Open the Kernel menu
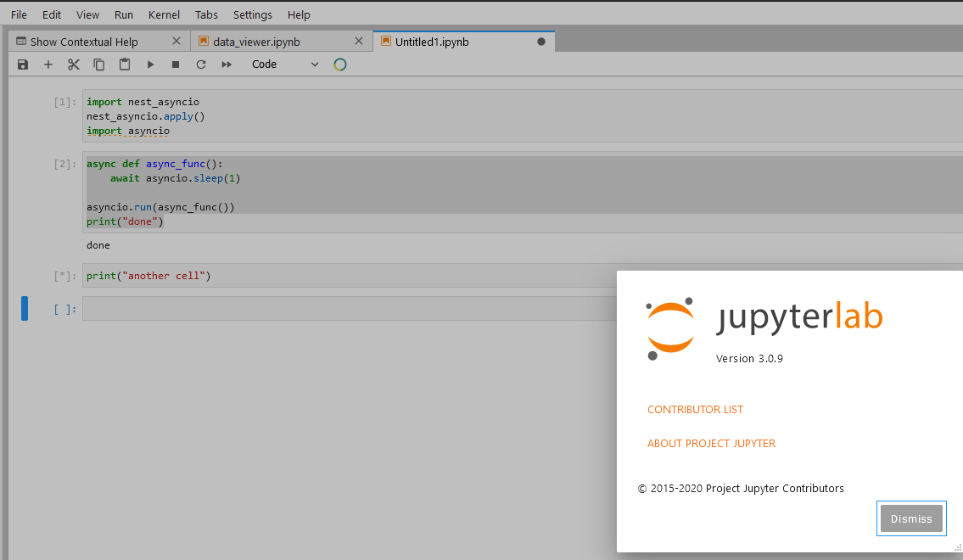This screenshot has width=963, height=560. pyautogui.click(x=164, y=14)
